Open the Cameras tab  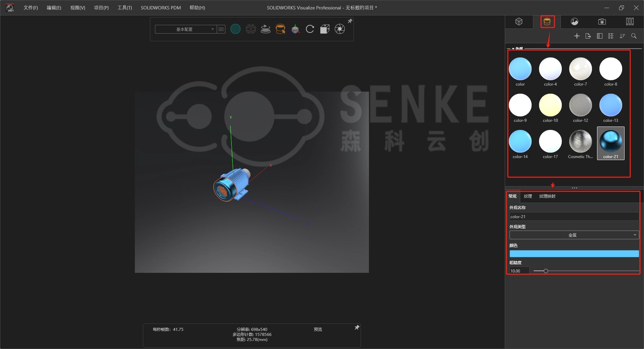[602, 22]
